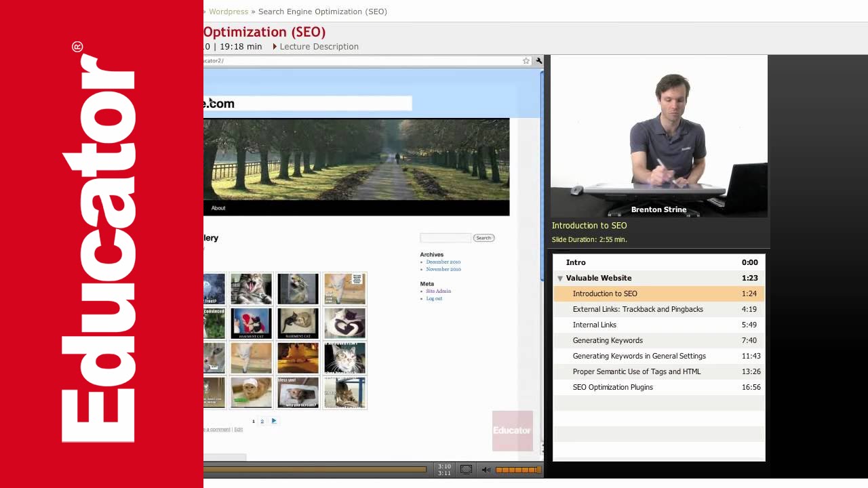Open the Site Admin link under Meta

[x=438, y=291]
